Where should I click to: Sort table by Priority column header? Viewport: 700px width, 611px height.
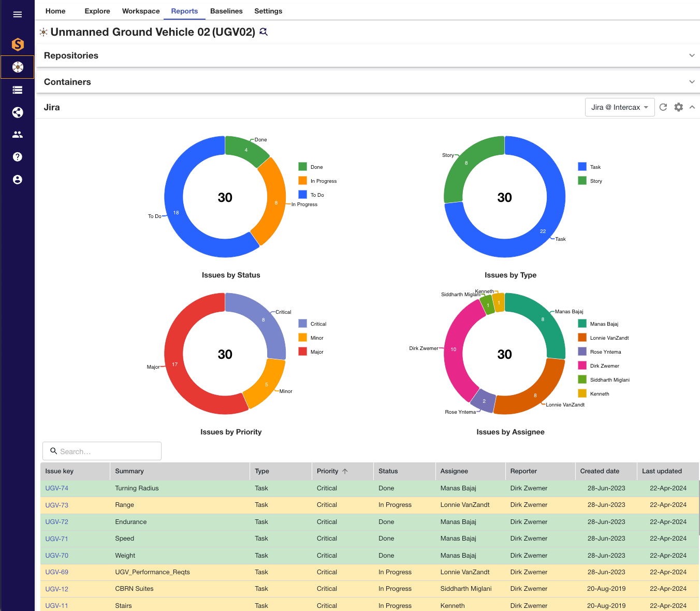(328, 471)
